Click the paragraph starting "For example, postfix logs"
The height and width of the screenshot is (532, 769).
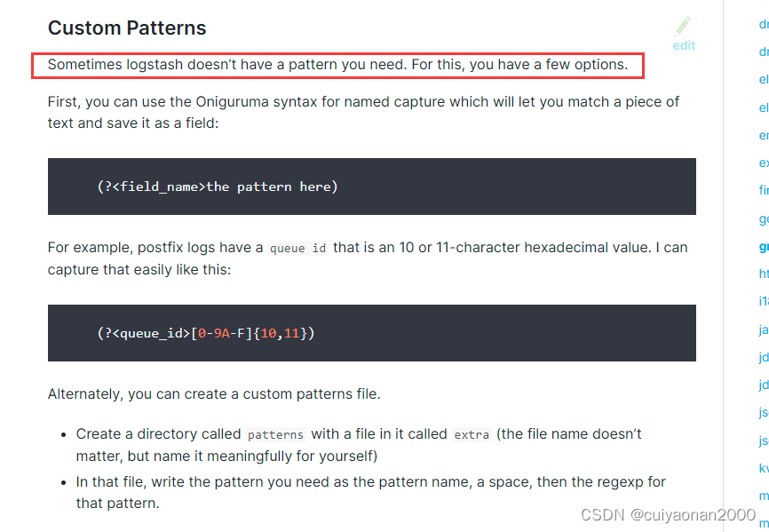pyautogui.click(x=368, y=258)
